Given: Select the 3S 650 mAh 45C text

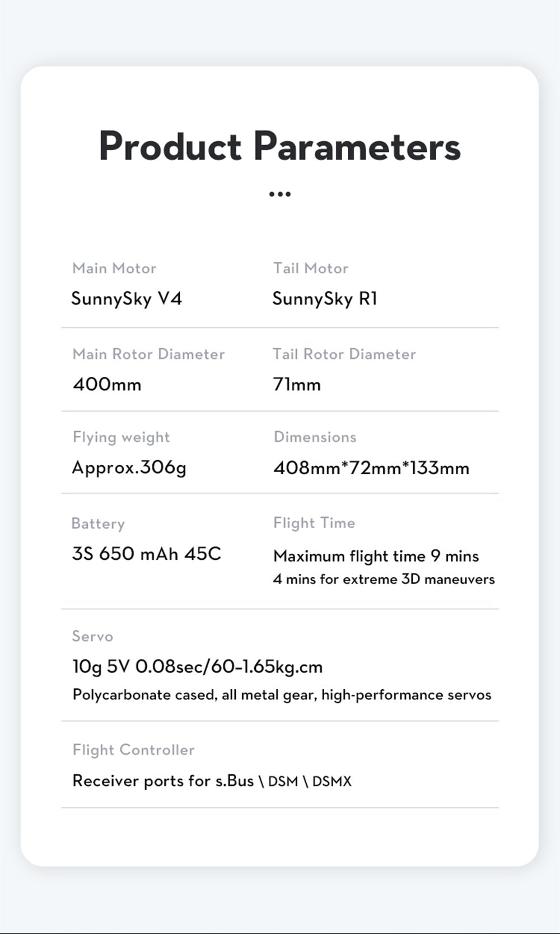Looking at the screenshot, I should coord(147,554).
